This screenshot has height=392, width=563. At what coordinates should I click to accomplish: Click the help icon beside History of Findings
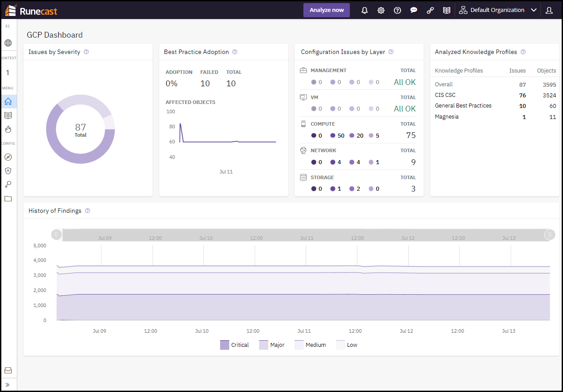tap(88, 211)
